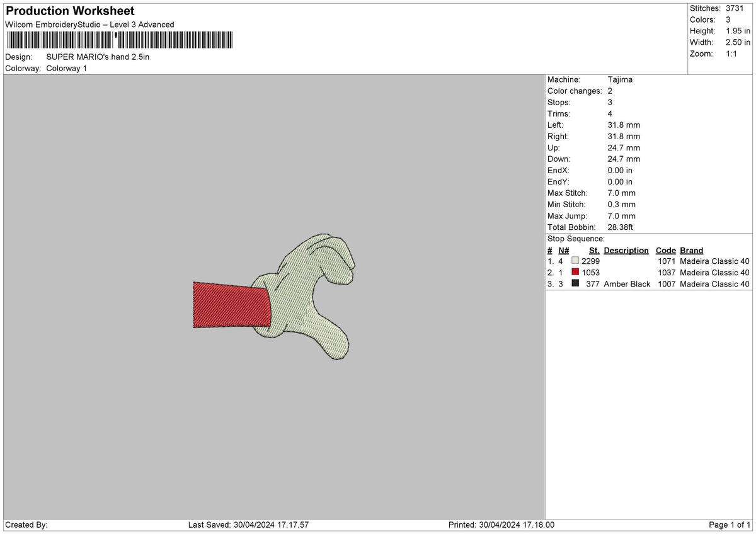Click the Colorway 1 label
756x534 pixels.
point(66,68)
